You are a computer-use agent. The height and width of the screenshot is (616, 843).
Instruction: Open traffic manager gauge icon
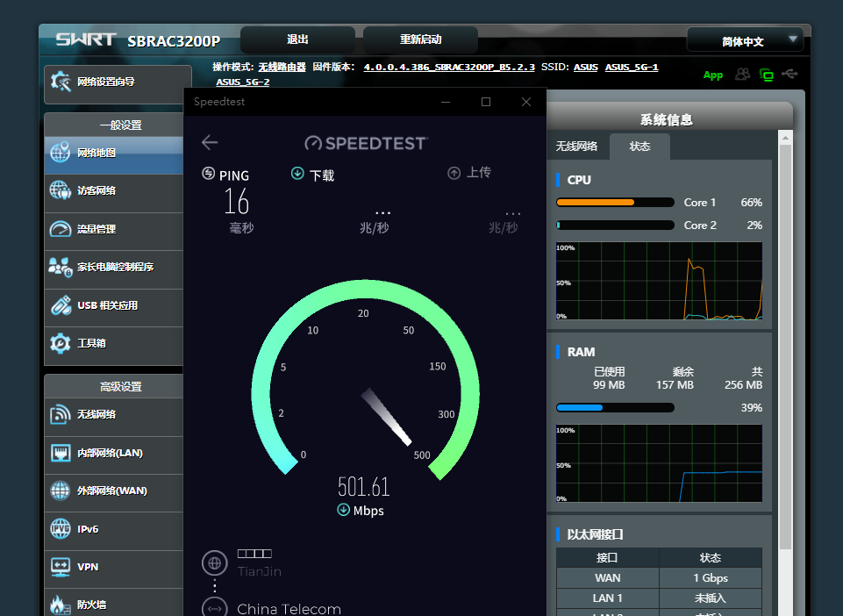61,229
